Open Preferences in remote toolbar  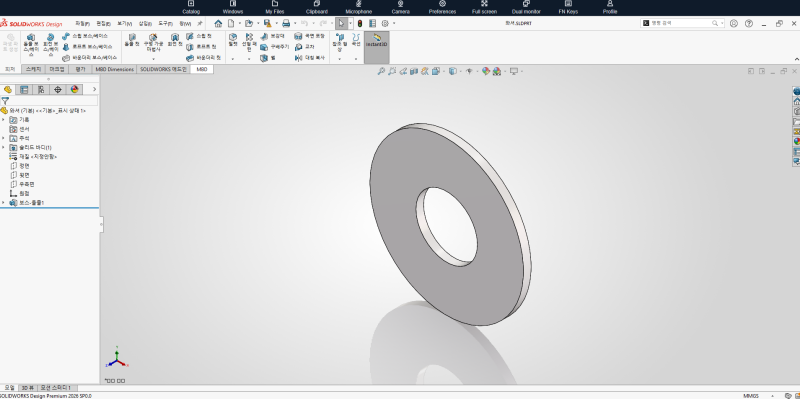tap(442, 7)
